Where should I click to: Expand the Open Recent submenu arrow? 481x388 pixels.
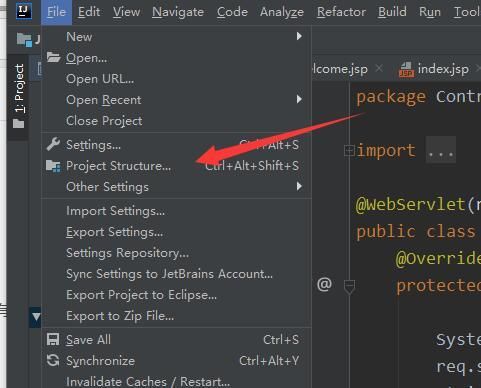[x=299, y=99]
